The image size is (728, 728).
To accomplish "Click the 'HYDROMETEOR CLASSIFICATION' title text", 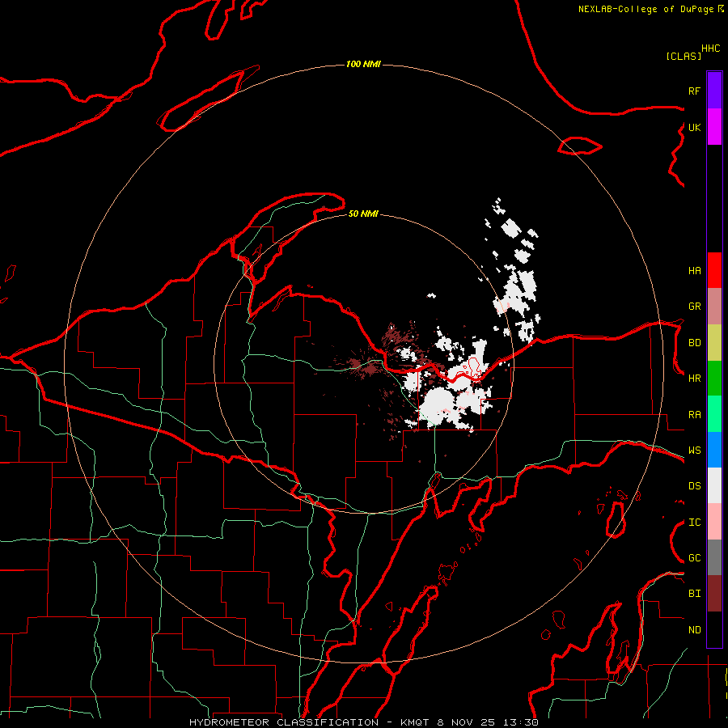I will [x=284, y=722].
